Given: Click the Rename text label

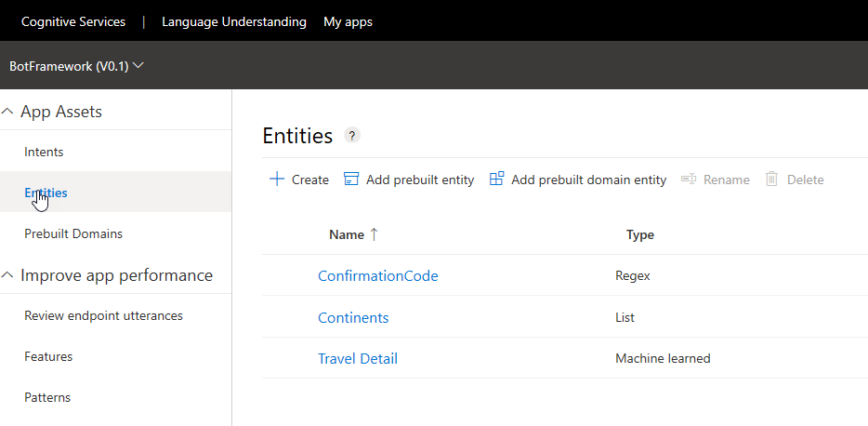Looking at the screenshot, I should [x=727, y=180].
